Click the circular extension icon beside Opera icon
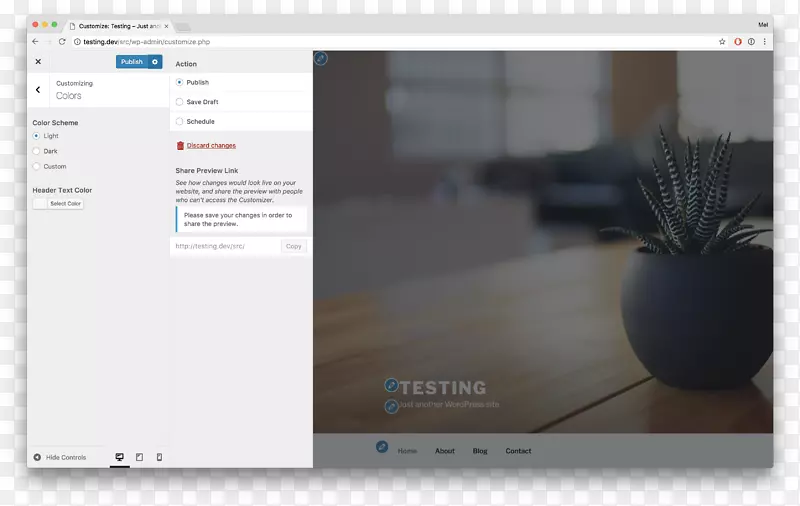Image resolution: width=800 pixels, height=506 pixels. pyautogui.click(x=752, y=42)
